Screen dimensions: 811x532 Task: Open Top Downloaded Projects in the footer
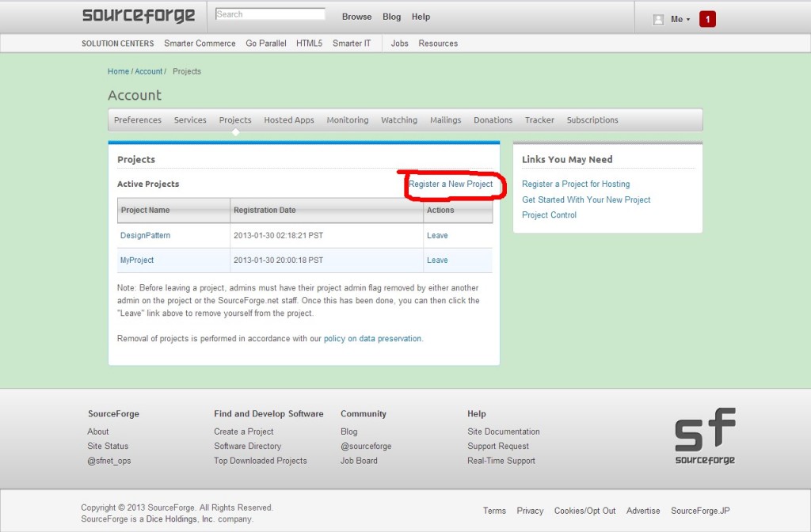click(260, 461)
